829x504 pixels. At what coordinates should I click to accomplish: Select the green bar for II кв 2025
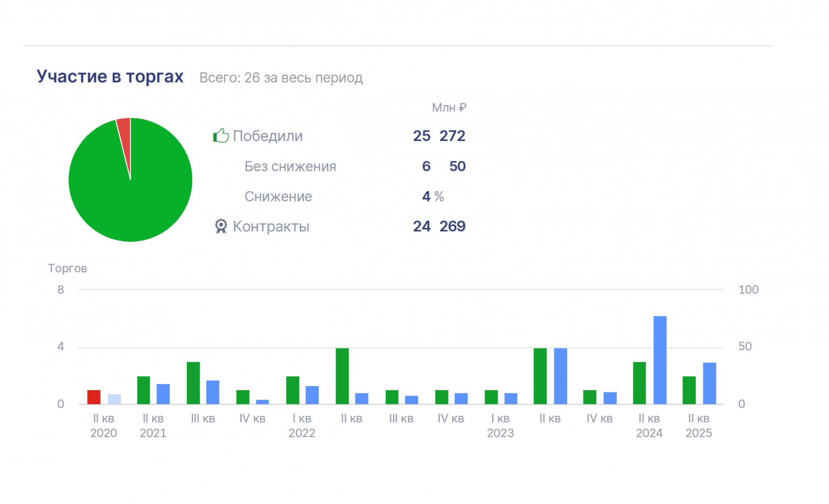click(689, 390)
